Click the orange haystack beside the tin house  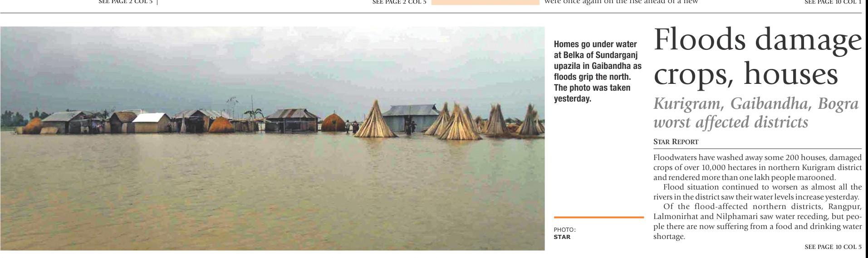(x=333, y=122)
